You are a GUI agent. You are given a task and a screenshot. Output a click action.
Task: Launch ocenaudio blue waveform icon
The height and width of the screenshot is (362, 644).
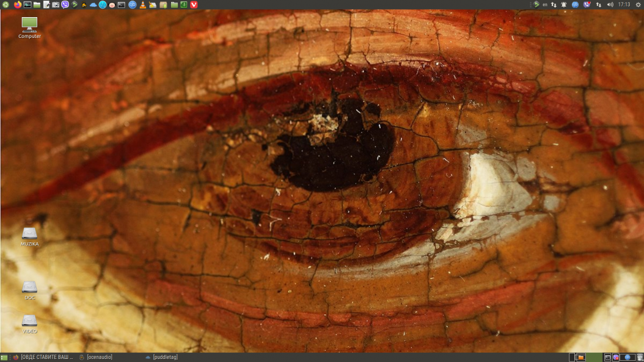click(102, 4)
